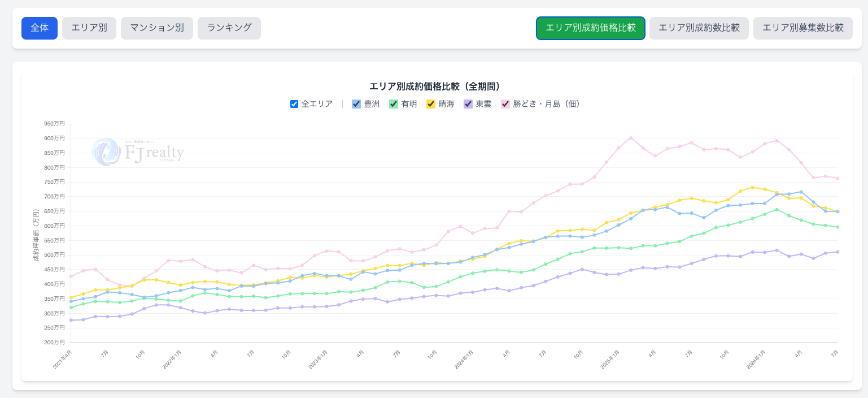Click the chart title エリア別成約価格比較（全期間）

click(435, 86)
